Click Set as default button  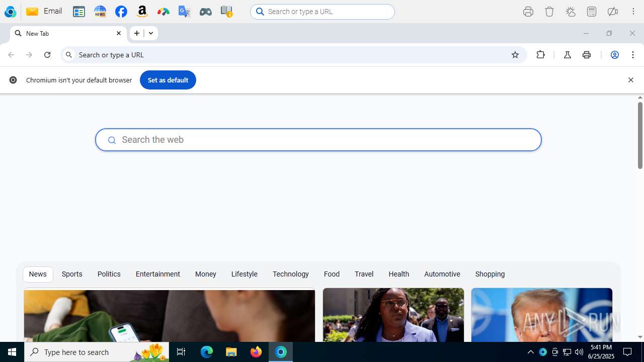click(x=168, y=80)
